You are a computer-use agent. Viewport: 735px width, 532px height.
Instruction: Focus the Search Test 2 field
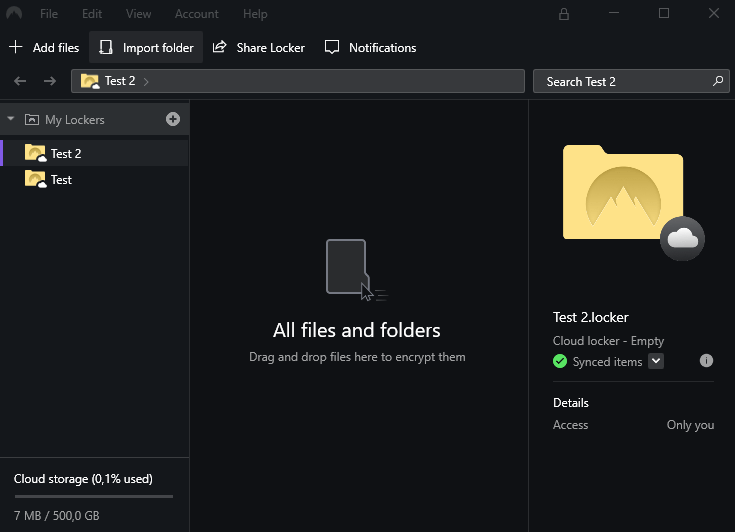631,82
